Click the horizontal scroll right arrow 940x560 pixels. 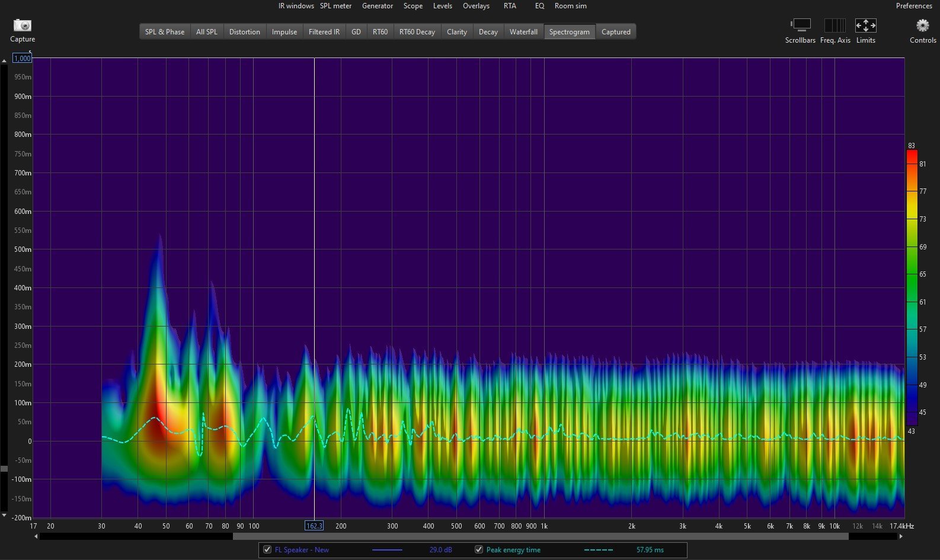click(x=901, y=536)
